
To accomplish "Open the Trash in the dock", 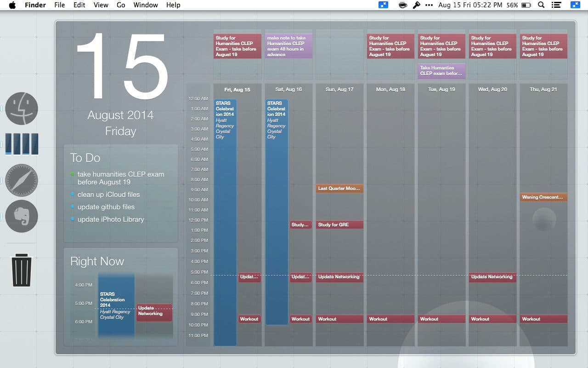I will pyautogui.click(x=22, y=270).
